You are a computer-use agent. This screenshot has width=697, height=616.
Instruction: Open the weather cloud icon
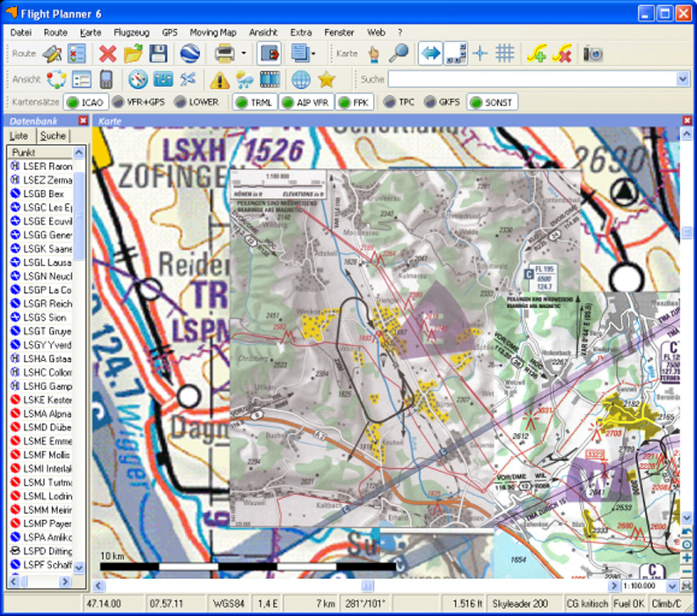(x=245, y=79)
